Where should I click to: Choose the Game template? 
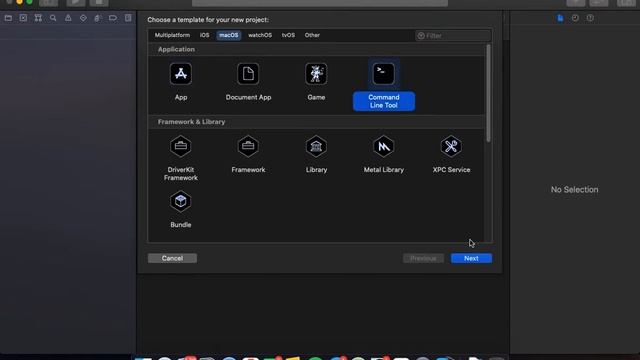[316, 81]
